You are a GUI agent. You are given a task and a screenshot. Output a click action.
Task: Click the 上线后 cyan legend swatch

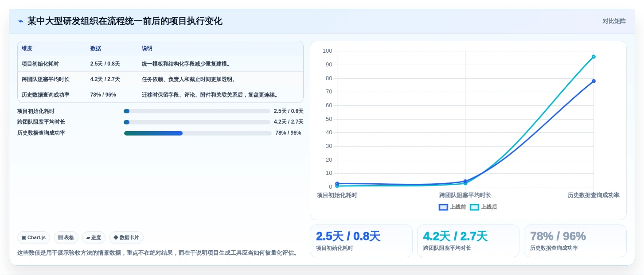pos(474,207)
